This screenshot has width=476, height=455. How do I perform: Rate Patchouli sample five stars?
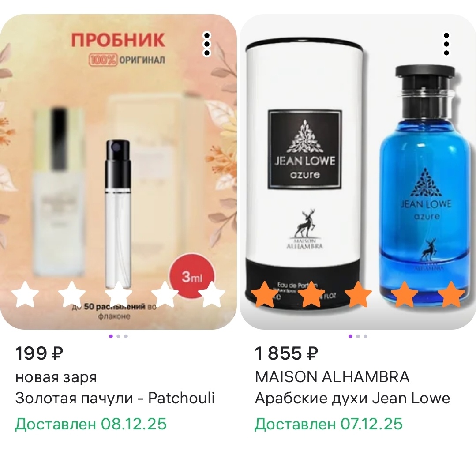coord(212,294)
